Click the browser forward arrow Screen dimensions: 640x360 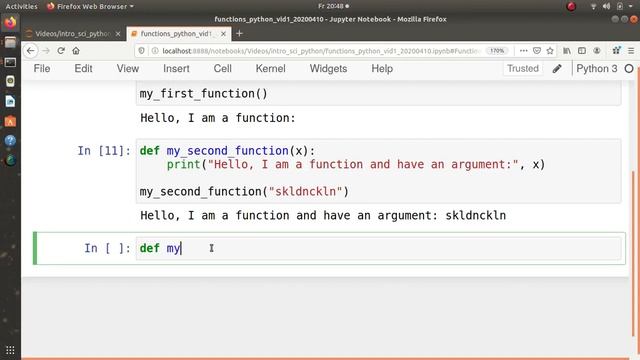coord(46,51)
